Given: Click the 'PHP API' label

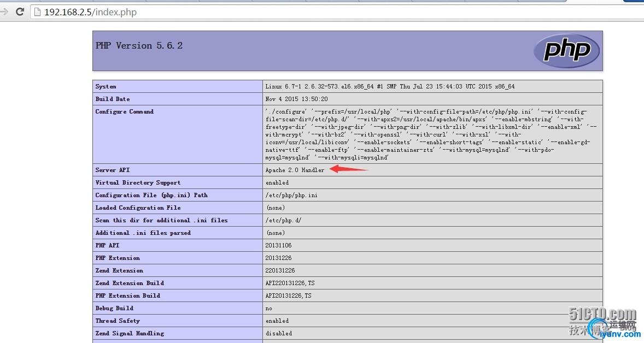Looking at the screenshot, I should [x=107, y=245].
